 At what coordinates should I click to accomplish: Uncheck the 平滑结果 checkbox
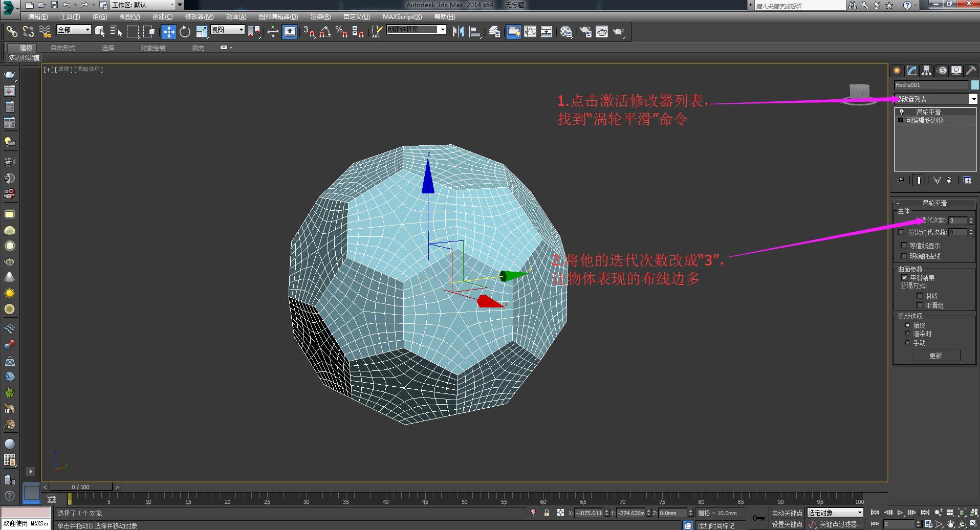tap(904, 277)
